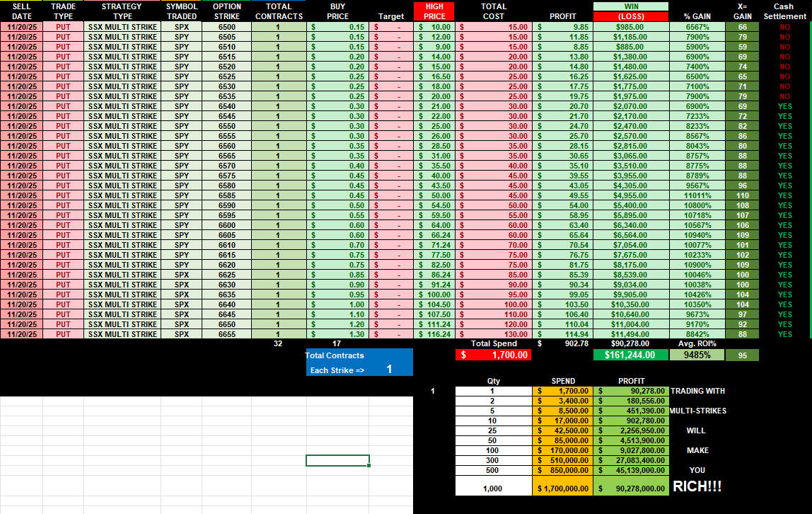812x514 pixels.
Task: Select the 6500 option strike cell
Action: point(227,27)
